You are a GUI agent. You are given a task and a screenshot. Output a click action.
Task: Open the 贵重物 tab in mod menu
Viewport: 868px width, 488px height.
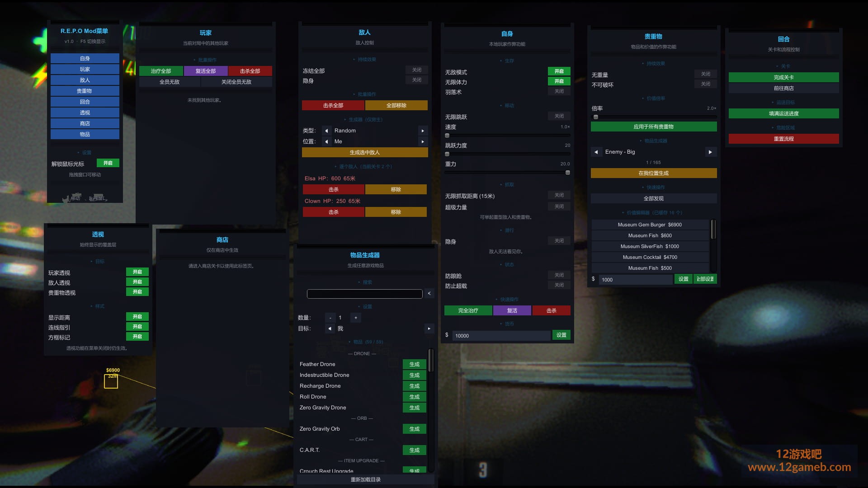pyautogui.click(x=85, y=91)
